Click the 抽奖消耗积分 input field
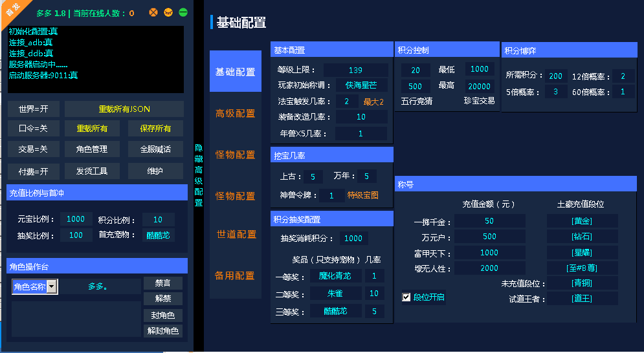The width and height of the screenshot is (644, 353). (353, 239)
